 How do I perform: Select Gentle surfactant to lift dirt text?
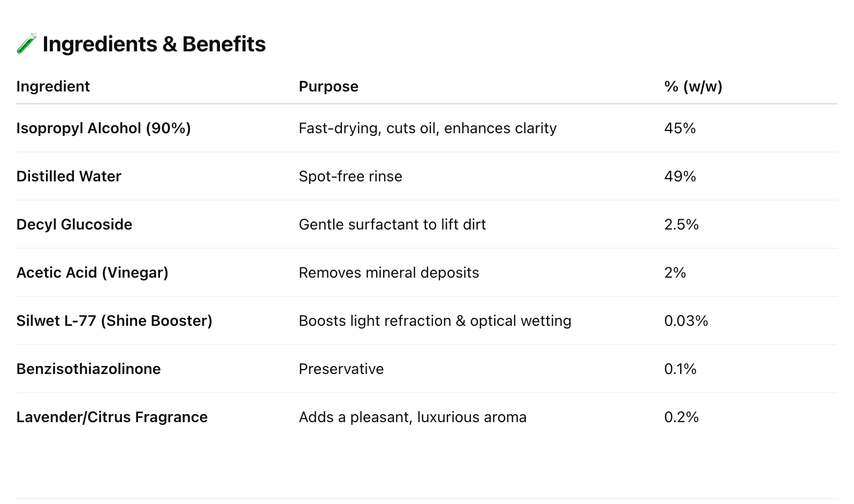coord(392,225)
